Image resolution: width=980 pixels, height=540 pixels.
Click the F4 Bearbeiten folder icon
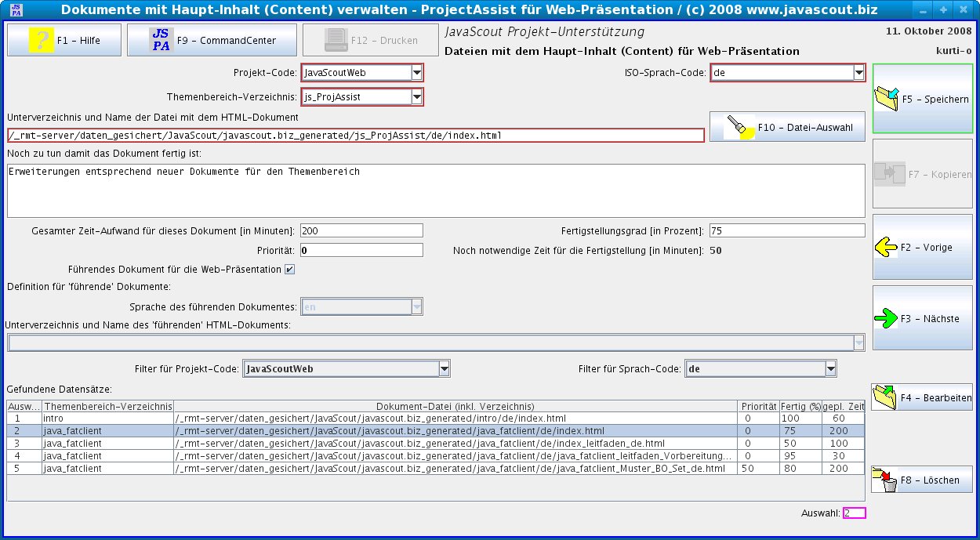click(884, 397)
